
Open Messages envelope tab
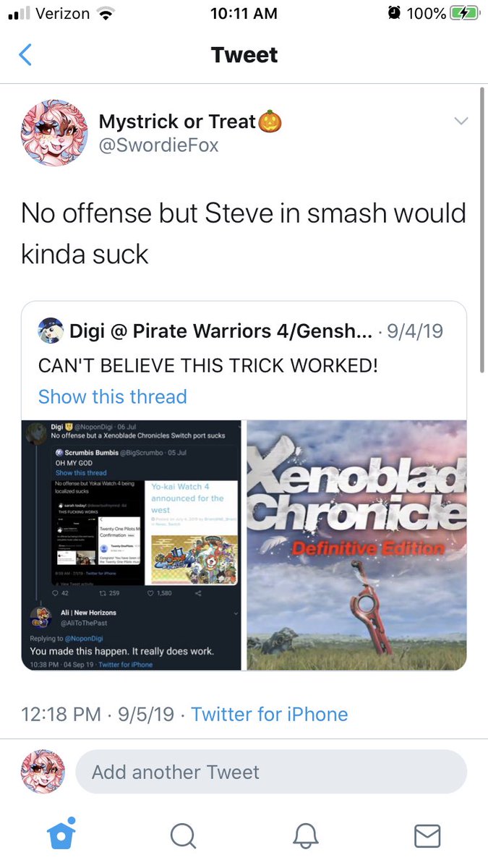(427, 836)
